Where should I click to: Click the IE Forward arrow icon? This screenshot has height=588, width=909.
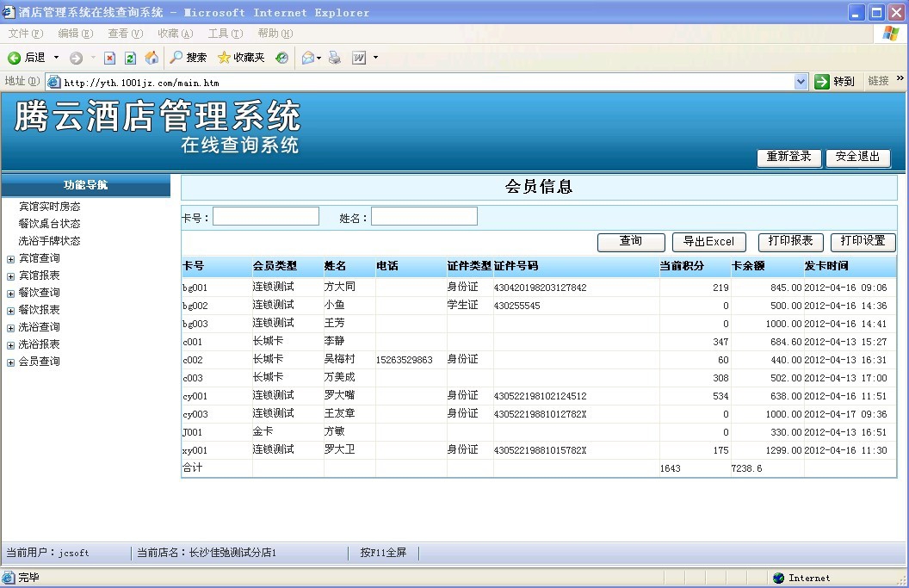[x=76, y=58]
